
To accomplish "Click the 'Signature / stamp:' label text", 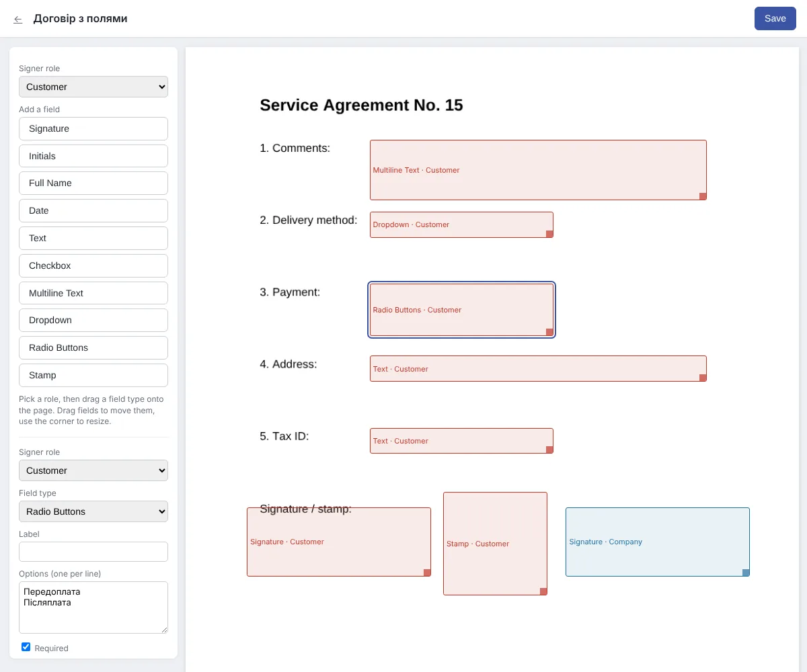I will point(305,509).
